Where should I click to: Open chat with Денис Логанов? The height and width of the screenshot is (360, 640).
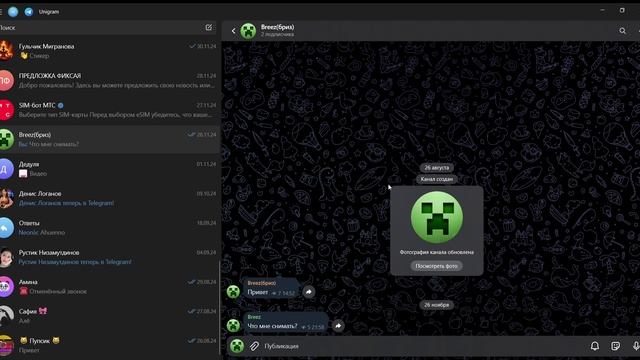109,198
